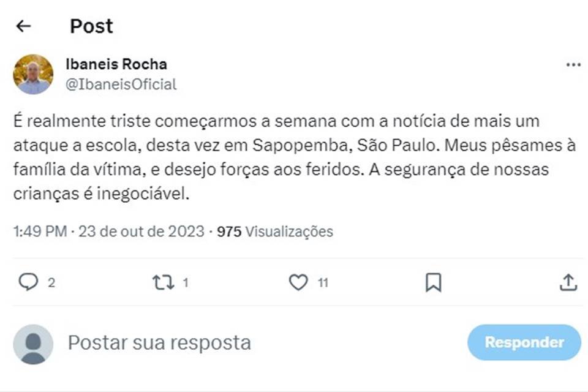View the 975 Visualizações stats
The width and height of the screenshot is (588, 392).
pyautogui.click(x=275, y=232)
